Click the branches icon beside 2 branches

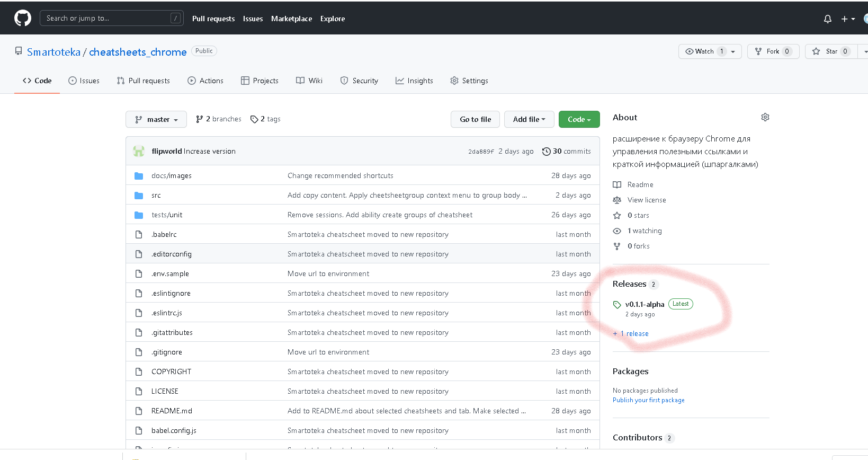pyautogui.click(x=200, y=119)
